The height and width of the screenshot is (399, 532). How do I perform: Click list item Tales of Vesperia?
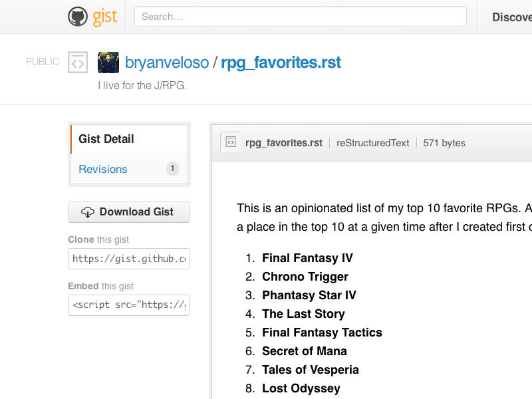pos(310,370)
